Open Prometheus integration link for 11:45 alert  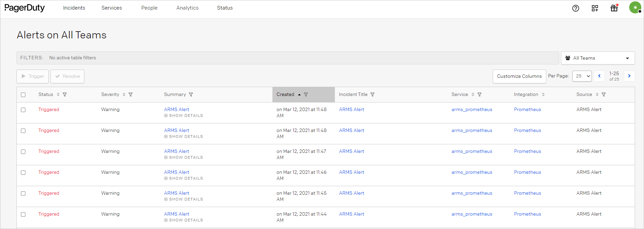[527, 193]
